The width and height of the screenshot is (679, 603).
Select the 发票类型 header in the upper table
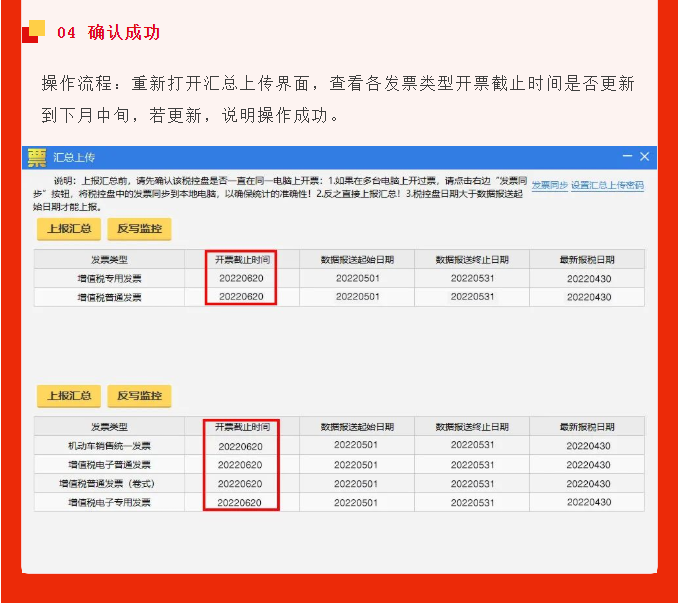(109, 260)
